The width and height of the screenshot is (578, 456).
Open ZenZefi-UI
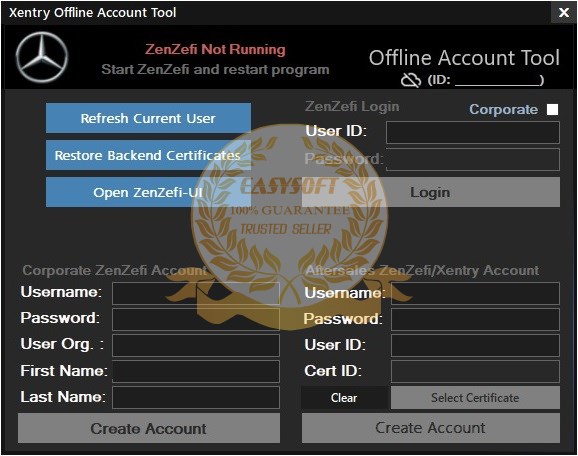click(x=148, y=192)
